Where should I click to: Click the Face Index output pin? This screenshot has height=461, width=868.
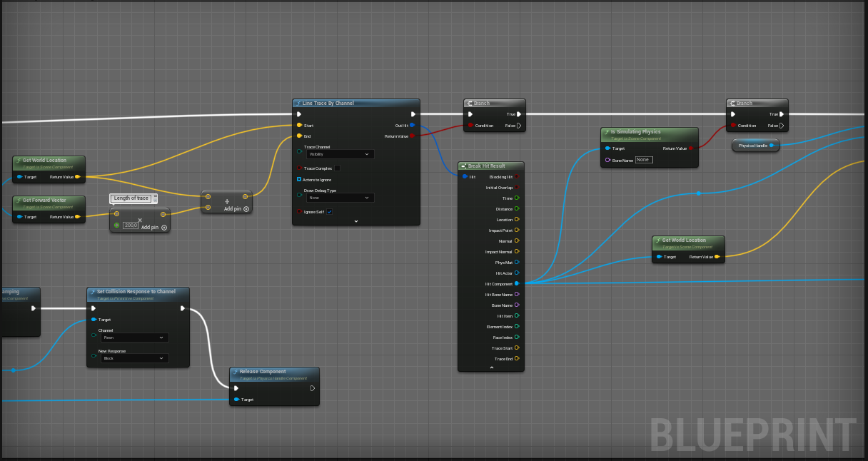click(517, 337)
